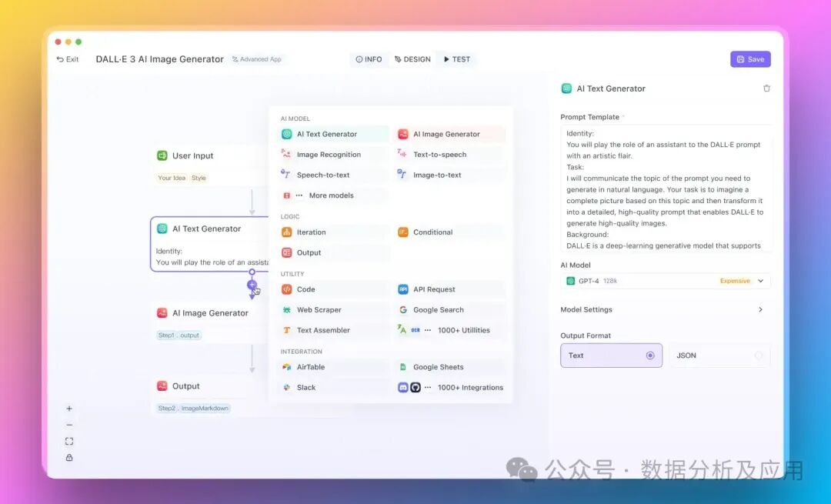
Task: Click the Expensive label on model
Action: tap(735, 281)
